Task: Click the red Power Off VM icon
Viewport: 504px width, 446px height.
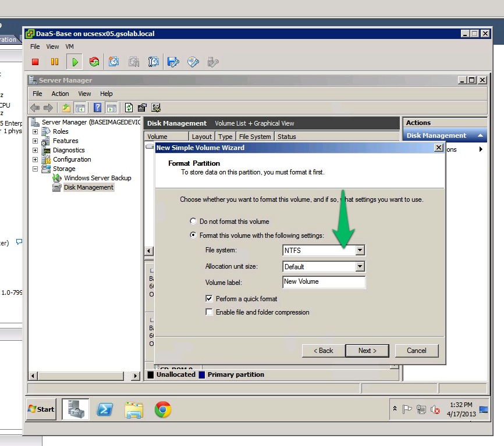Action: coord(36,62)
